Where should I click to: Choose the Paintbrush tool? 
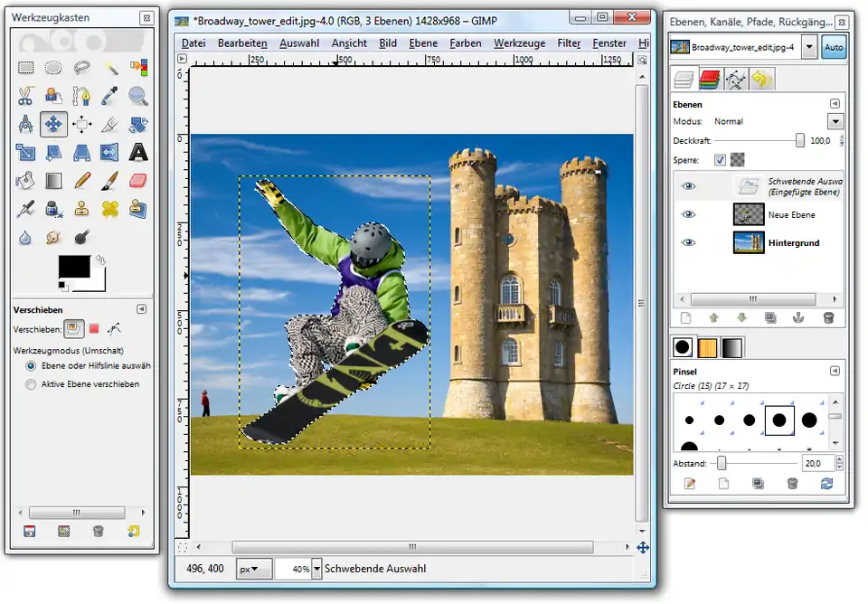(x=110, y=180)
